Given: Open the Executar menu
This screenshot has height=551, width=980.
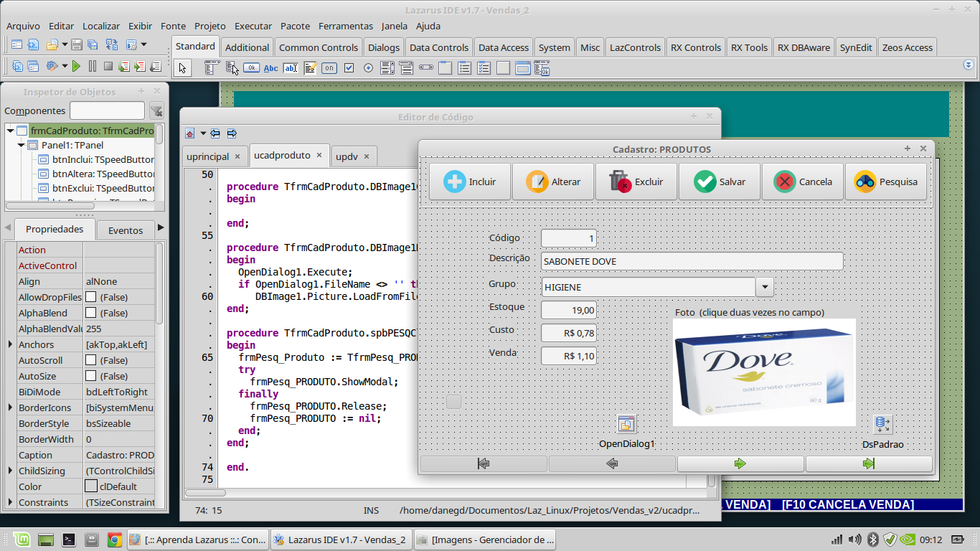Looking at the screenshot, I should click(x=253, y=26).
